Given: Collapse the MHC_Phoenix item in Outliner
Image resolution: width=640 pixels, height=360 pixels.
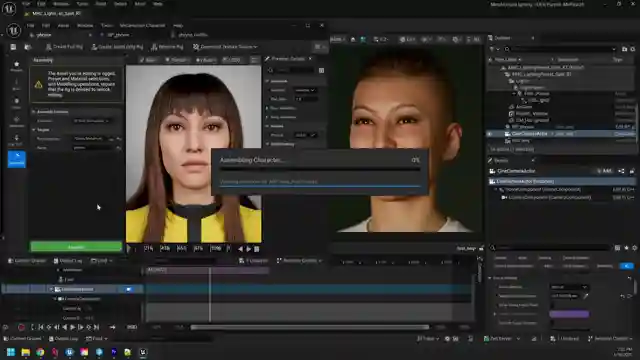Looking at the screenshot, I should tap(514, 94).
